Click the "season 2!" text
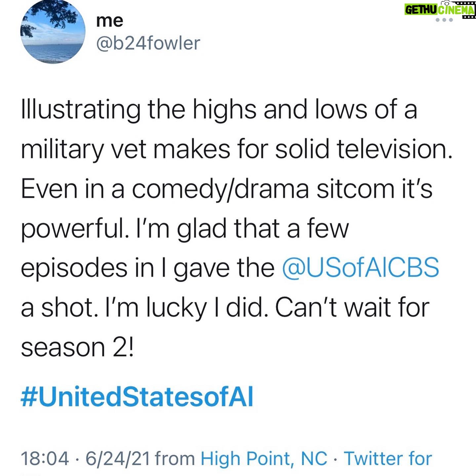This screenshot has width=476, height=476. [x=77, y=347]
